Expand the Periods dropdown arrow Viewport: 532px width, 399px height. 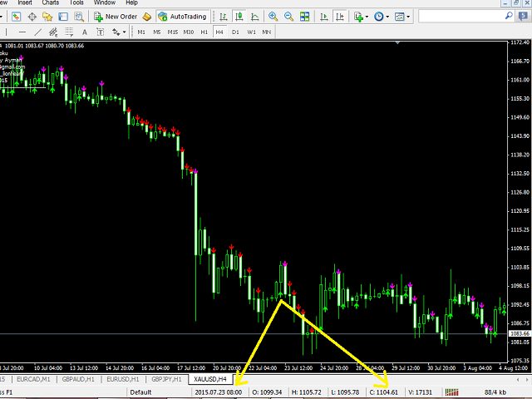387,17
